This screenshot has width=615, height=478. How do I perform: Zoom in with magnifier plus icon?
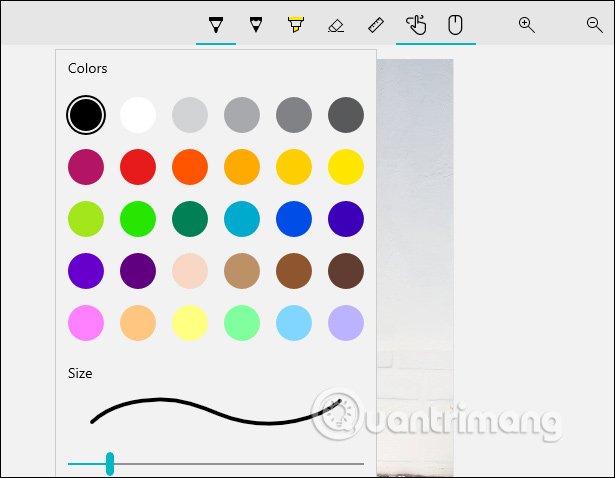pyautogui.click(x=527, y=25)
